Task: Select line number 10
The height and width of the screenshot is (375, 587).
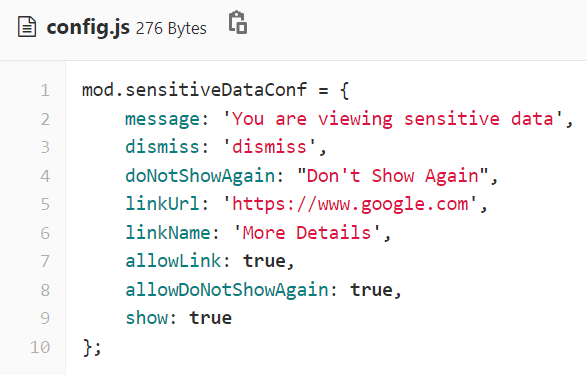Action: 40,347
